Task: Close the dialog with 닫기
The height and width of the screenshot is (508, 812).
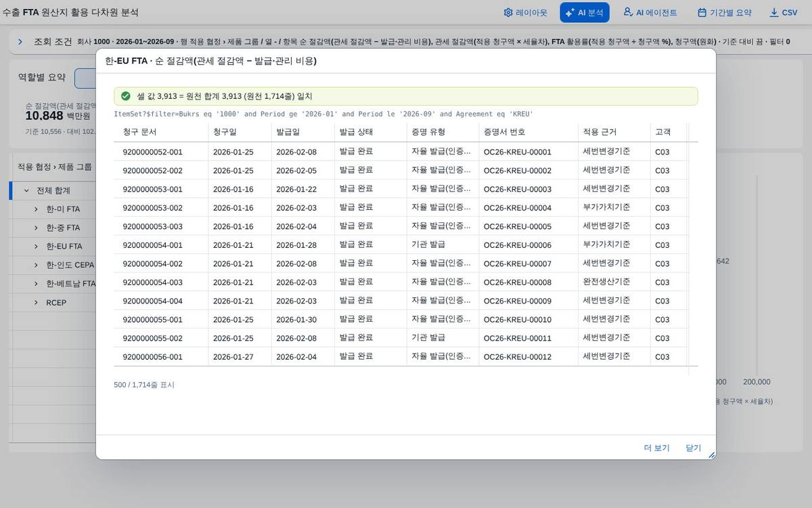Action: (x=693, y=448)
